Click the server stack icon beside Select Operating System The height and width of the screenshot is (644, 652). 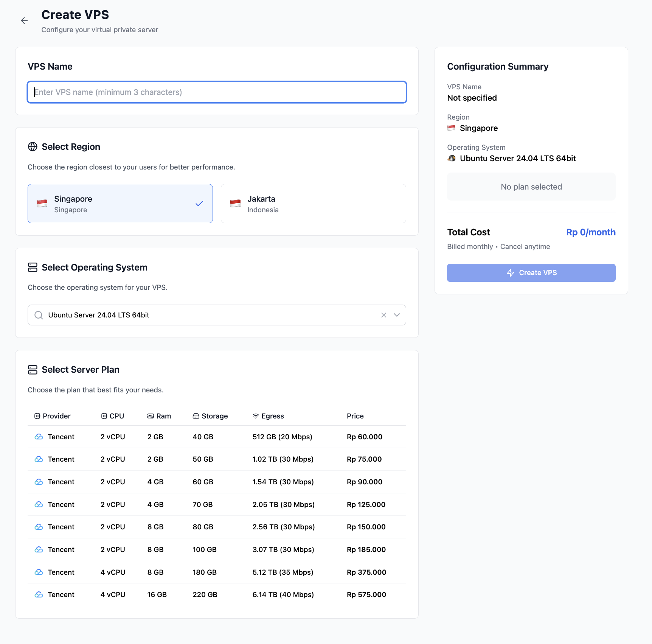tap(33, 267)
